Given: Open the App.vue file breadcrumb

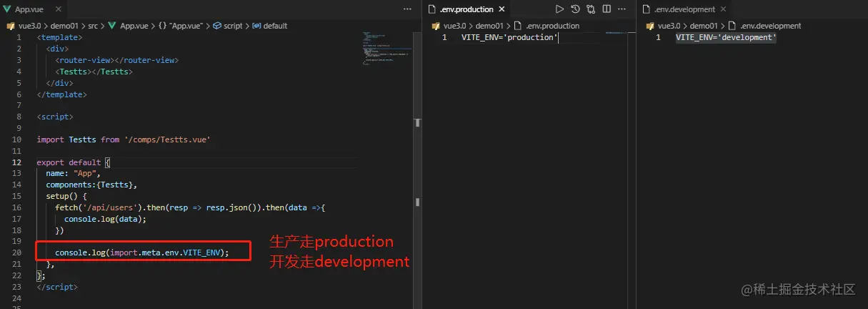Looking at the screenshot, I should click(134, 26).
